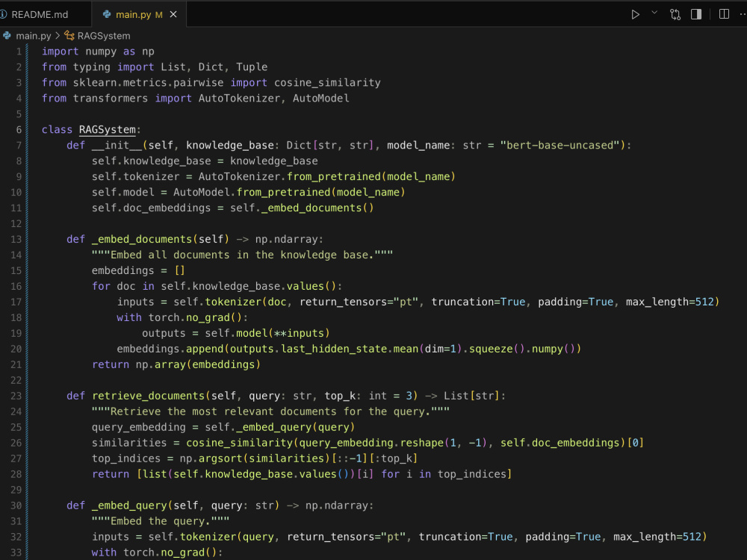Click line number 30 in the gutter

click(x=16, y=505)
